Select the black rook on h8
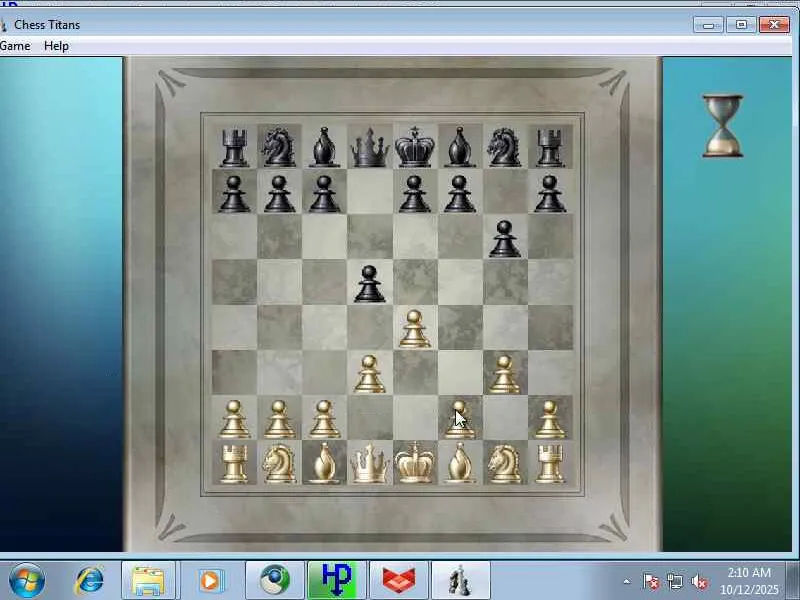Screen dimensions: 800x600 550,147
